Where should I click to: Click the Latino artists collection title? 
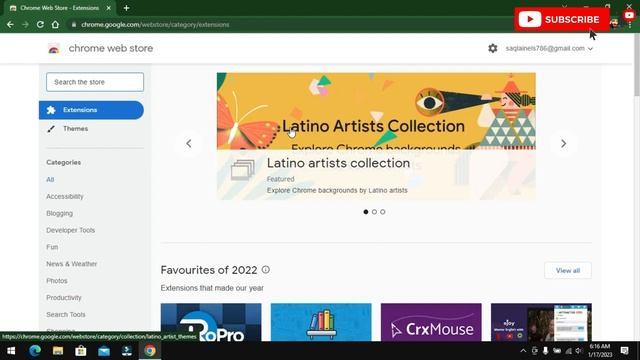coord(338,163)
